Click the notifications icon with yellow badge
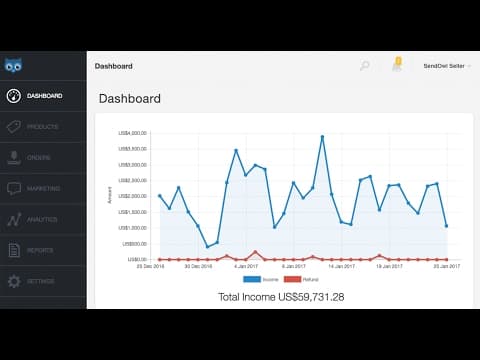480x360 pixels. pyautogui.click(x=397, y=64)
